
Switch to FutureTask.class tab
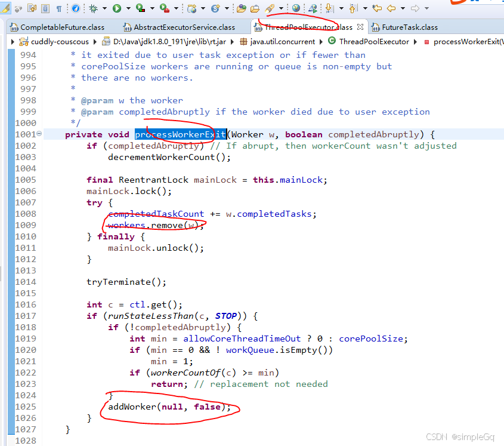point(405,27)
